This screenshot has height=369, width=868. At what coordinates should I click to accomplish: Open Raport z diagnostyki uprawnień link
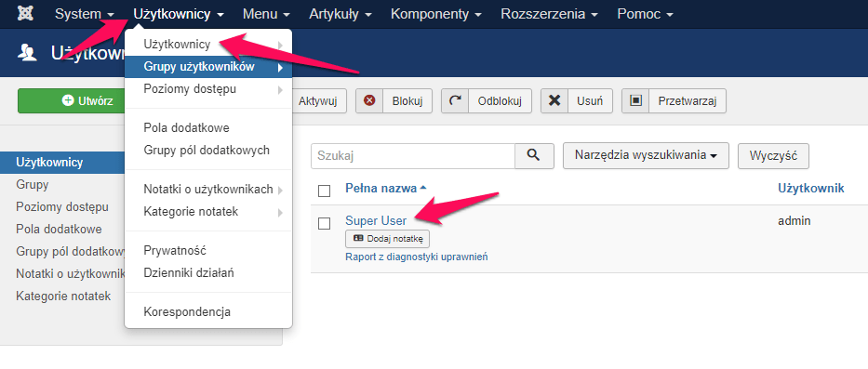(x=416, y=257)
